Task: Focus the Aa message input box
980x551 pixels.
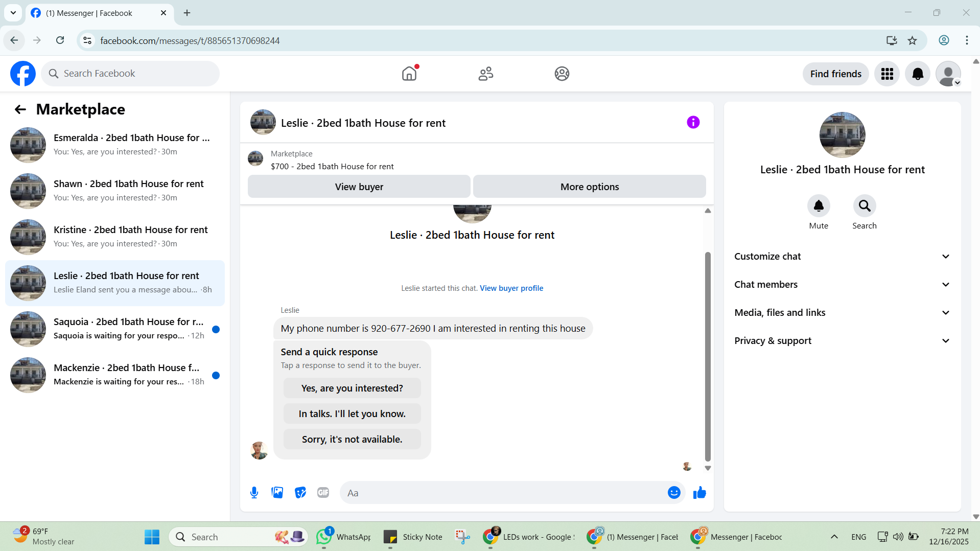Action: [x=503, y=493]
